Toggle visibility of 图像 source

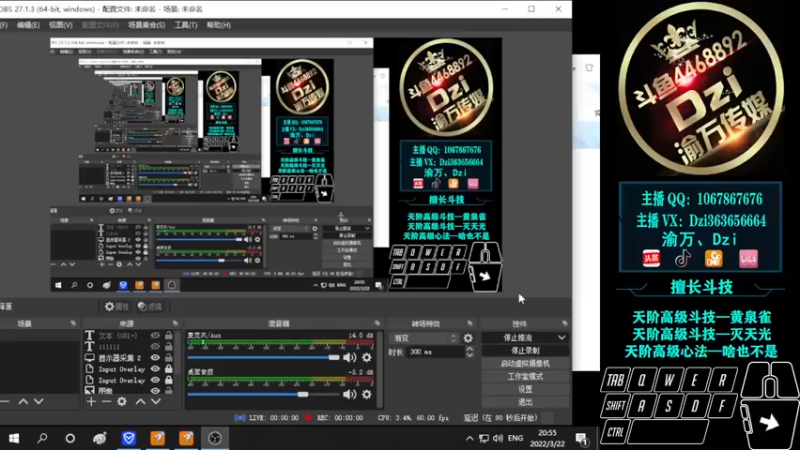click(155, 391)
